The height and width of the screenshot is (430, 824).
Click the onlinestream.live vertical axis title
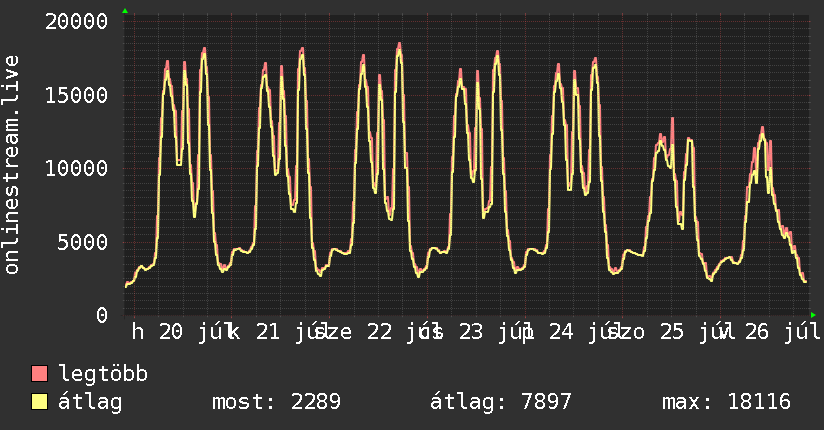[11, 165]
